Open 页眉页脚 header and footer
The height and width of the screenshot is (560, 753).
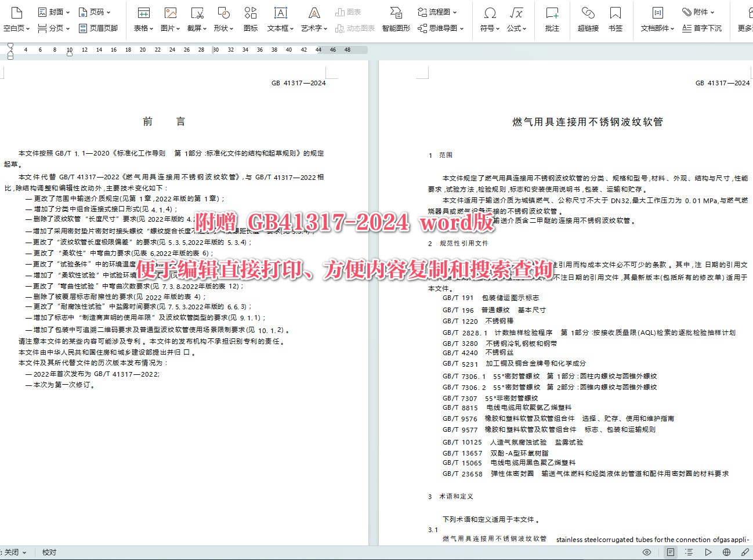pyautogui.click(x=98, y=28)
